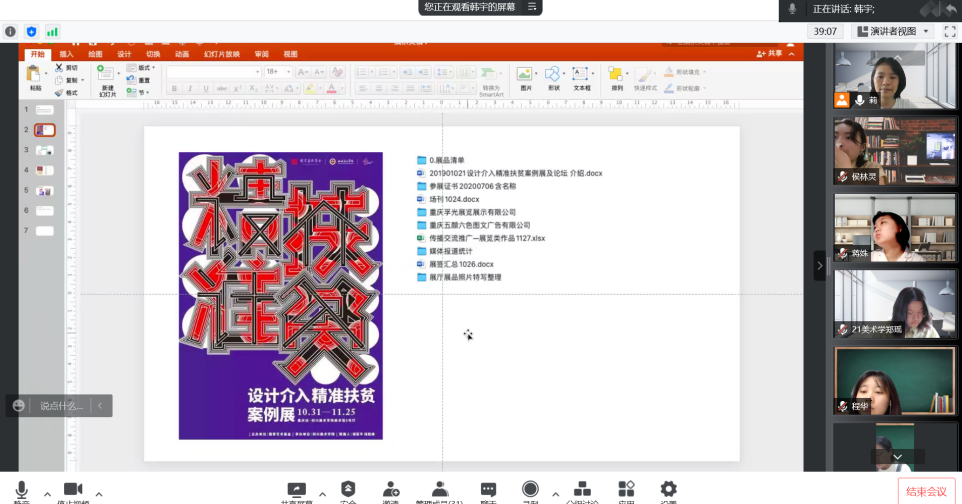Screen dimensions: 962x504
Task: Start recording the meeting
Action: tap(530, 490)
